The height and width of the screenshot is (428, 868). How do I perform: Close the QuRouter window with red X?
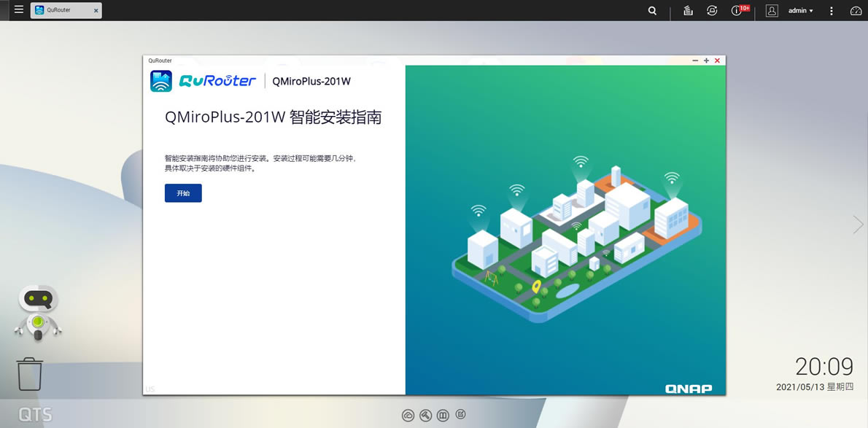point(718,61)
